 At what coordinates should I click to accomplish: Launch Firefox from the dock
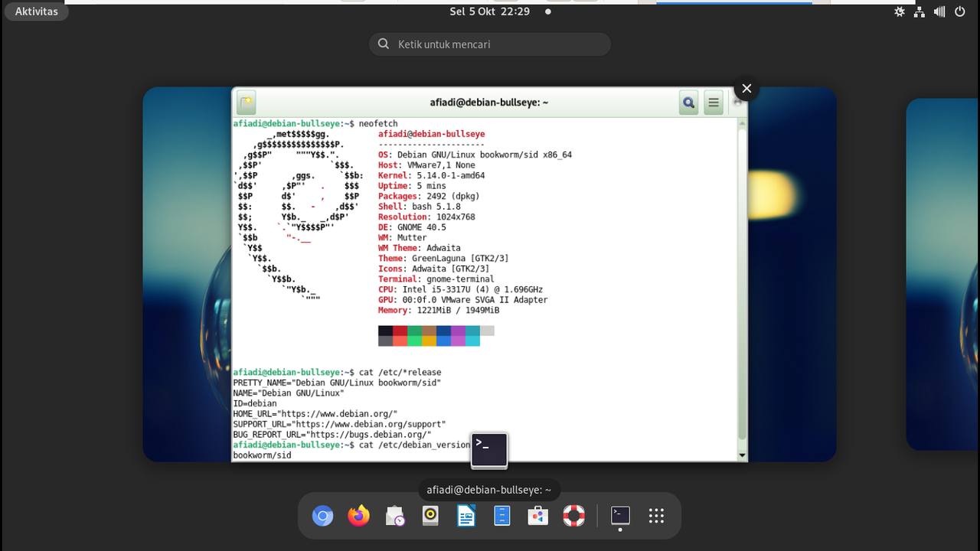(358, 517)
